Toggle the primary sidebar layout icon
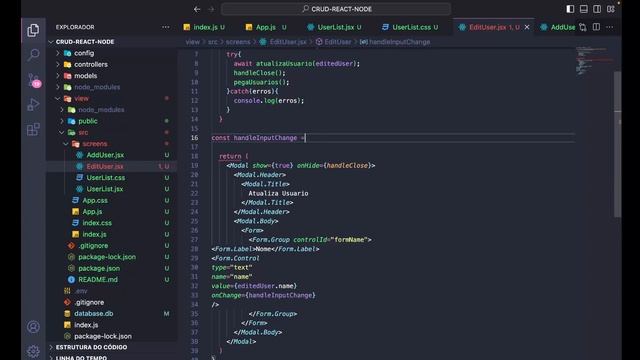 pyautogui.click(x=570, y=9)
